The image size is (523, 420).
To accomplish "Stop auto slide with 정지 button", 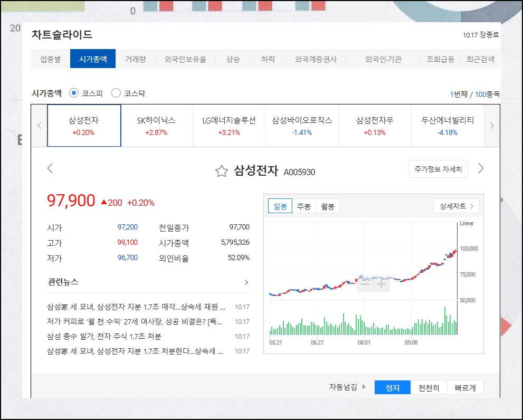I will point(393,388).
